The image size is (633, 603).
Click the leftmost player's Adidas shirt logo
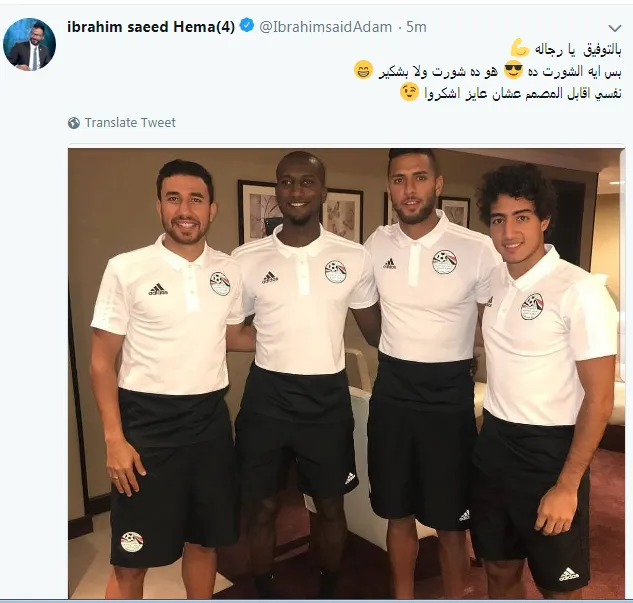[x=158, y=289]
